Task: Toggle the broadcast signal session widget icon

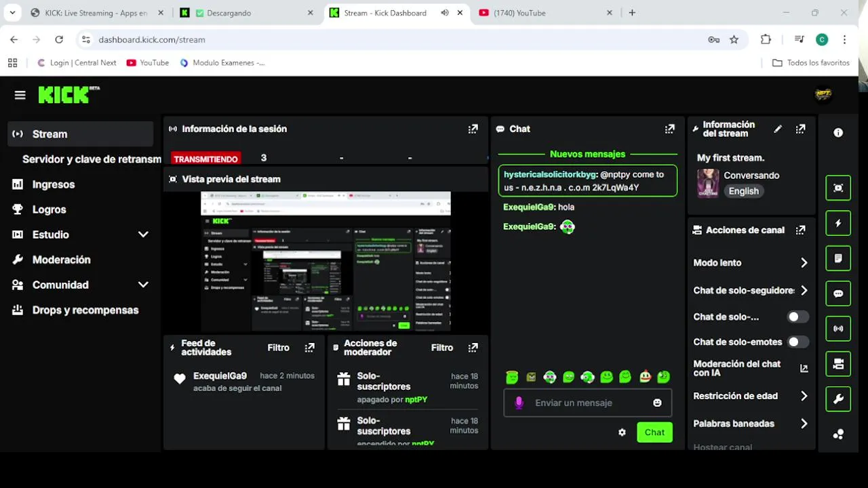Action: 838,329
